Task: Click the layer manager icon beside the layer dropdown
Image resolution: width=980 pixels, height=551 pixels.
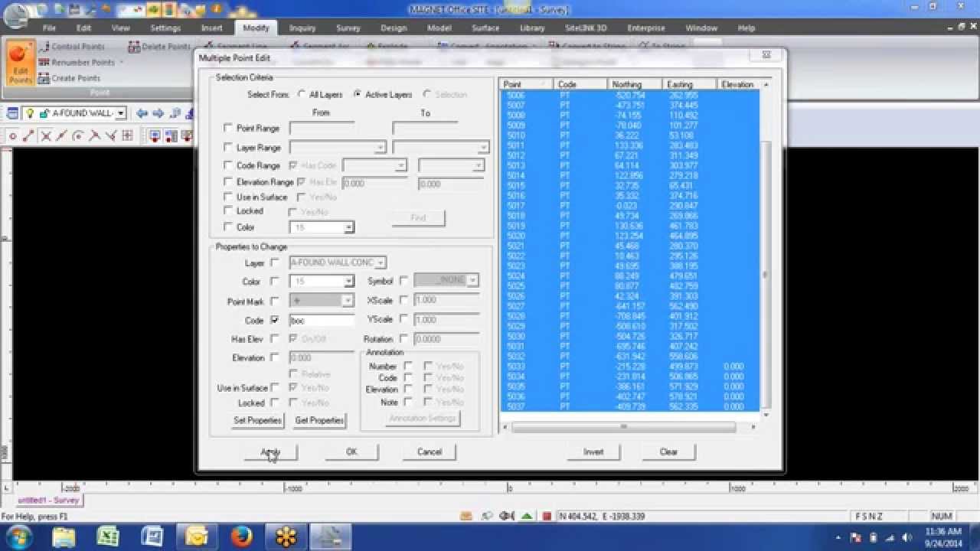Action: pos(12,113)
